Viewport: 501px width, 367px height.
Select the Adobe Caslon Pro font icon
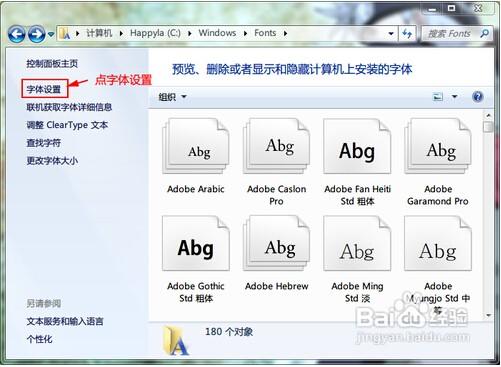point(277,146)
